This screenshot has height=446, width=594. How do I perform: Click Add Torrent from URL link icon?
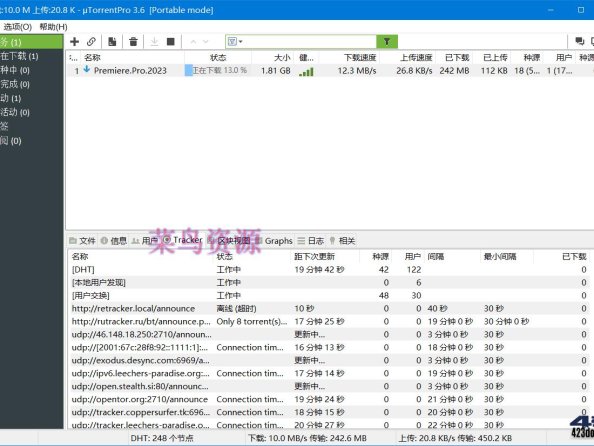91,42
